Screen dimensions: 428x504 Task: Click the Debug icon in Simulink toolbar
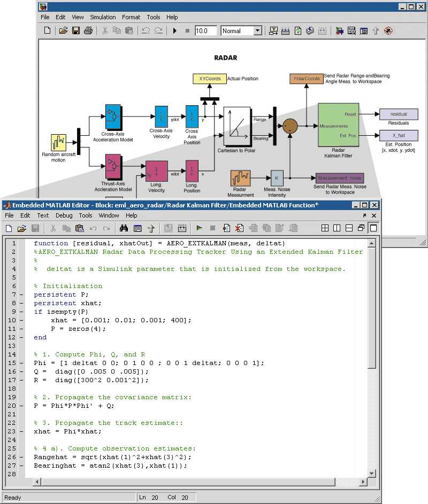(388, 31)
